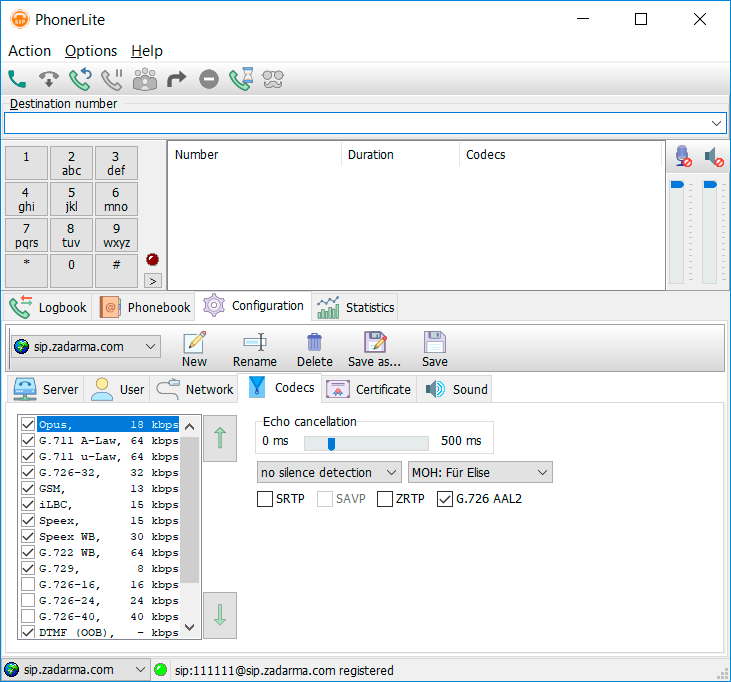Open the Certificate settings tab
Viewport: 731px width, 682px height.
coord(369,389)
